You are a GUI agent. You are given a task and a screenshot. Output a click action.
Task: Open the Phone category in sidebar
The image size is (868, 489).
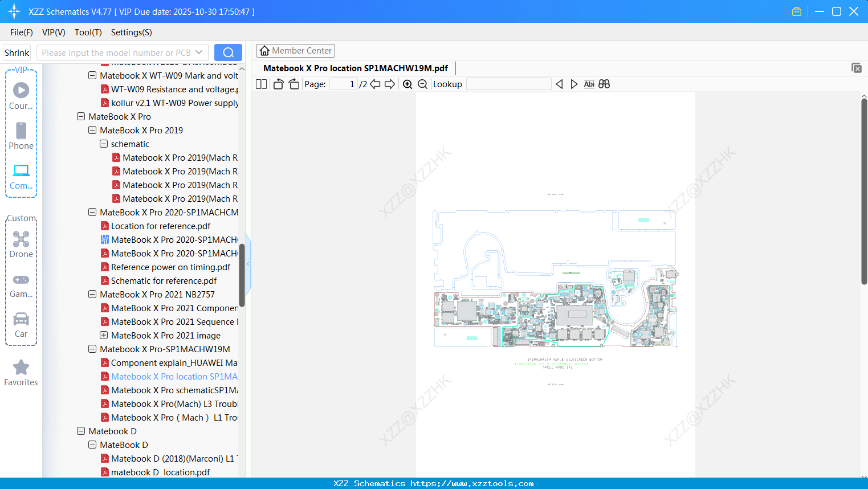[x=21, y=136]
